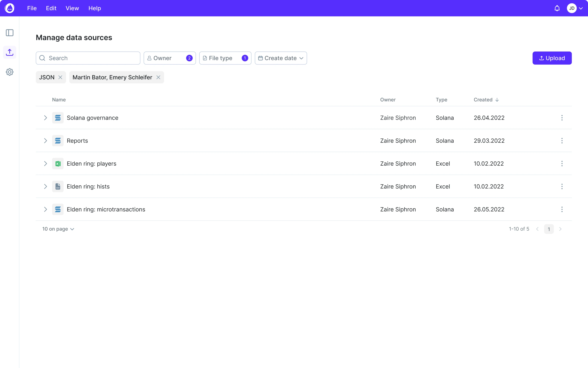Click the Excel icon for Elden ring: players

click(x=58, y=163)
